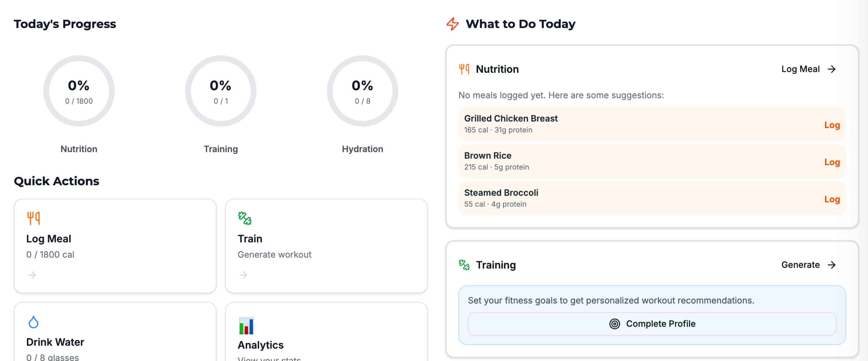Click the arrow next to Generate in Training panel
This screenshot has width=868, height=361.
(x=832, y=265)
